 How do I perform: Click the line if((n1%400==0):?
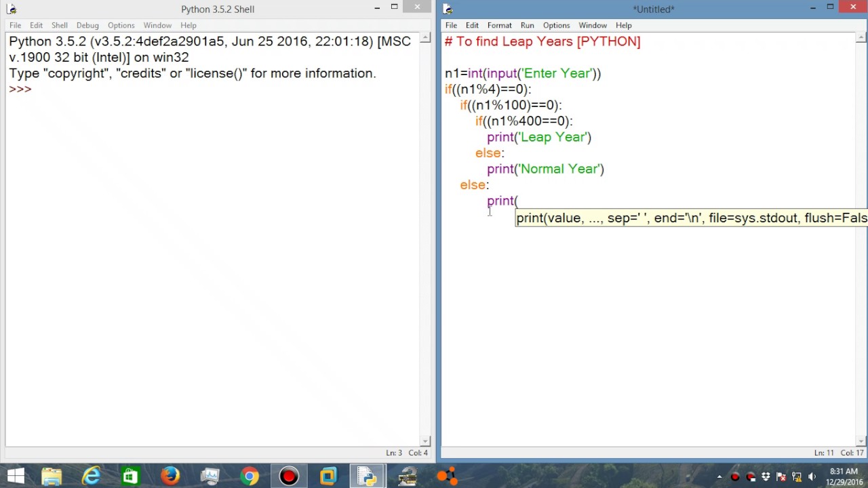(x=524, y=121)
